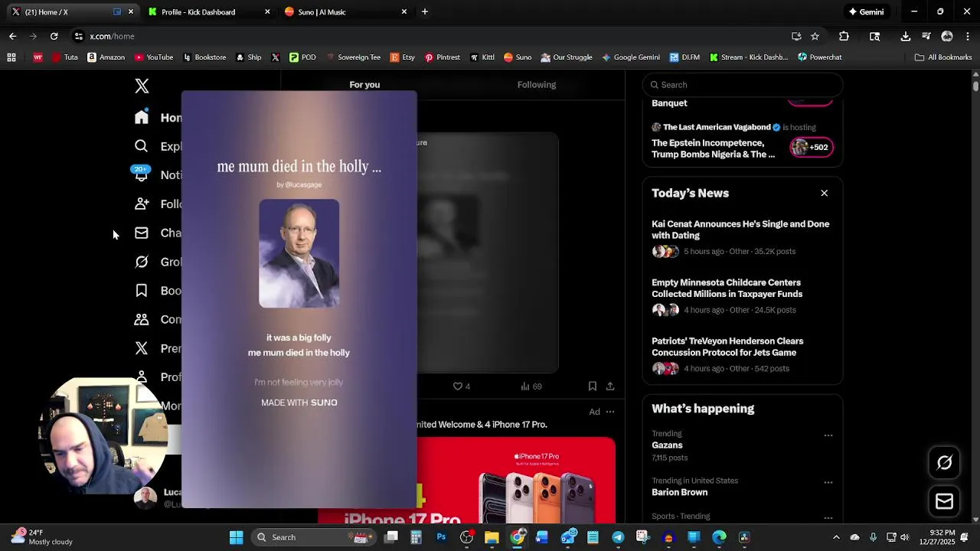The height and width of the screenshot is (551, 980).
Task: Open Explore via the magnifier icon
Action: click(142, 145)
